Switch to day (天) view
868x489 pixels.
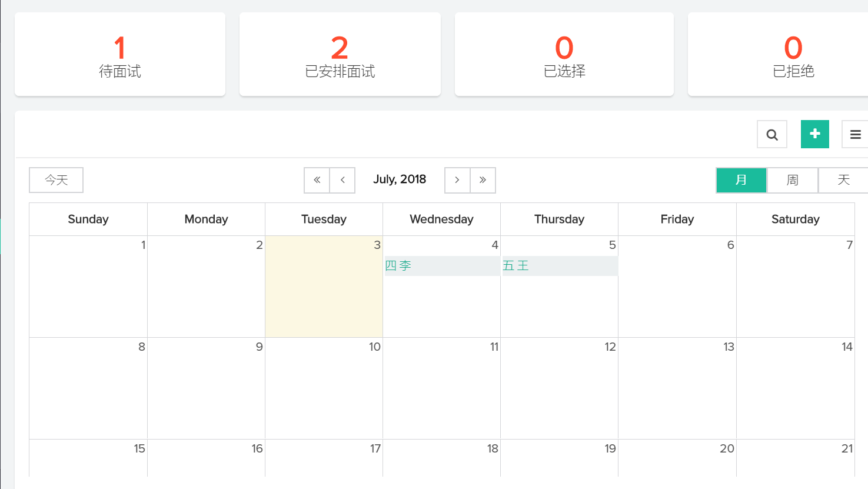843,180
